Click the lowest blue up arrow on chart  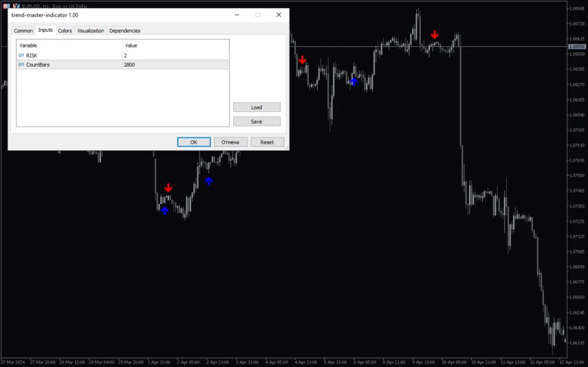point(164,210)
